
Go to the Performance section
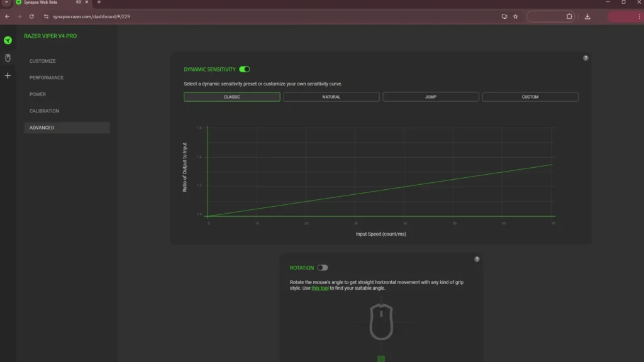click(x=47, y=77)
